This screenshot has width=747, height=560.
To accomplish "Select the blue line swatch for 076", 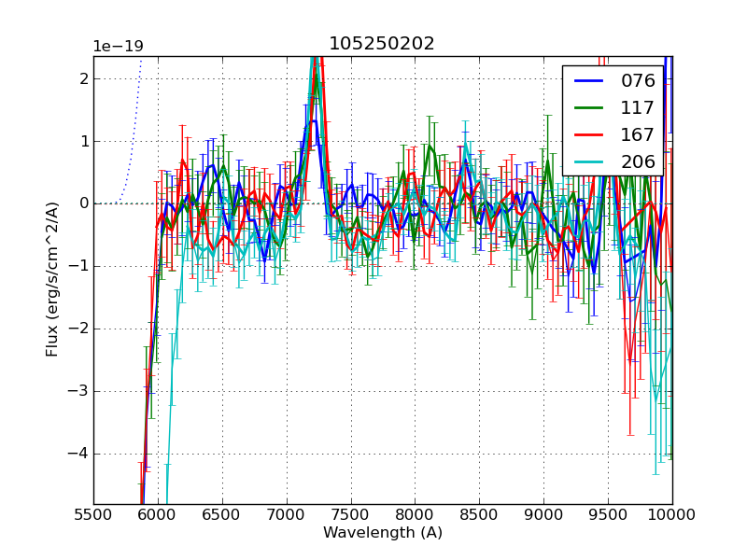I will coord(588,80).
